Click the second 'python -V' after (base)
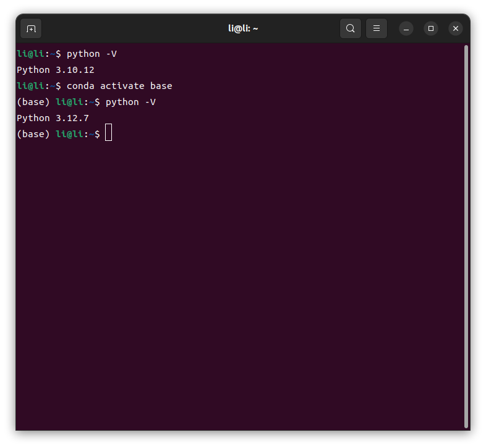The height and width of the screenshot is (448, 486). tap(130, 102)
